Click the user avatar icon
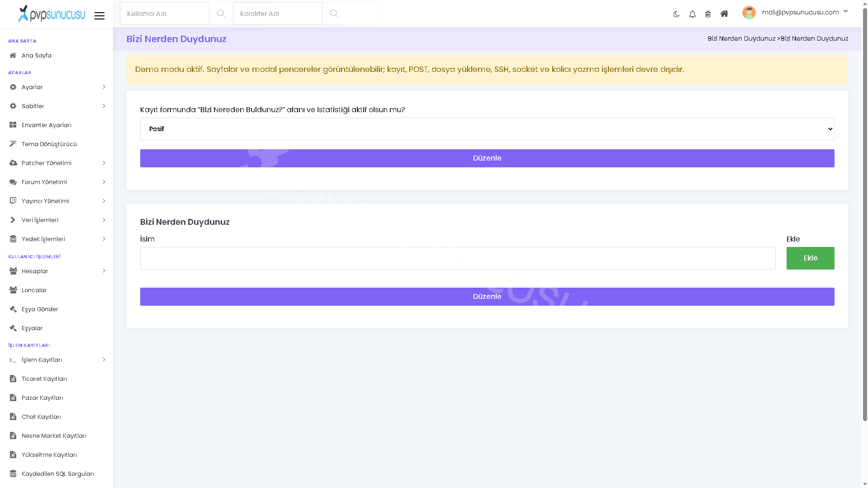 (749, 13)
